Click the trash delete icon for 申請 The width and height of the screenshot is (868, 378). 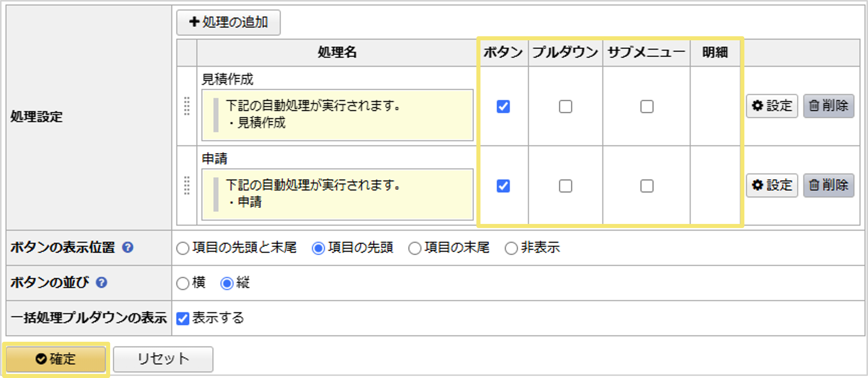point(829,185)
